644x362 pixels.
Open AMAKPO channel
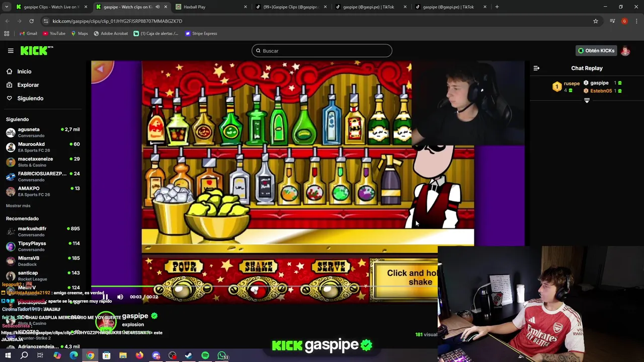click(x=43, y=191)
